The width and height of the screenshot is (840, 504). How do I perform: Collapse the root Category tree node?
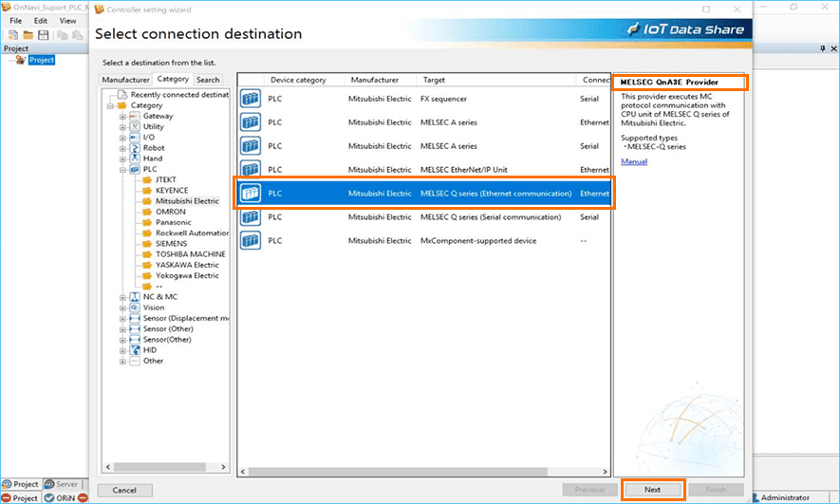[110, 106]
